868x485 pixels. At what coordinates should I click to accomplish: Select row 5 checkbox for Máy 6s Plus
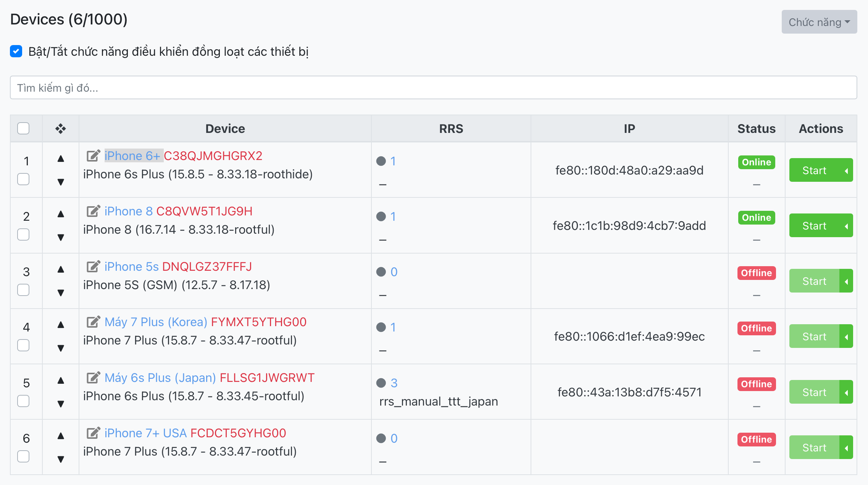23,401
